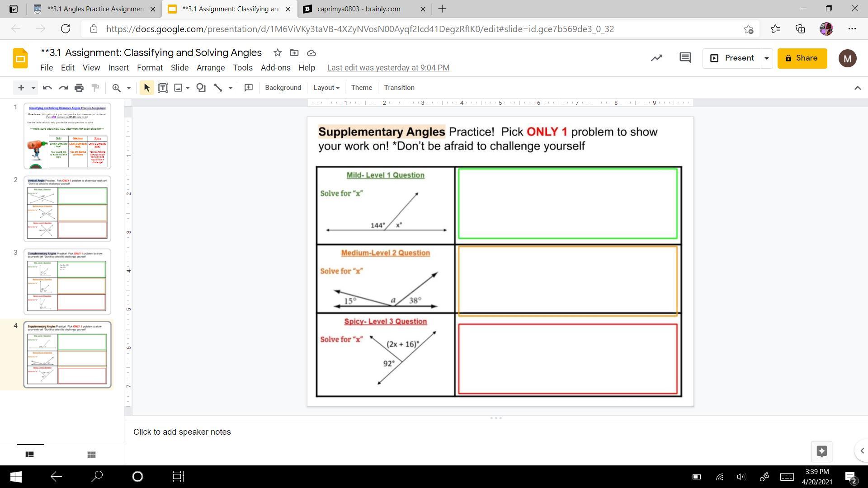
Task: Click the activity dashboard trend icon
Action: 656,58
